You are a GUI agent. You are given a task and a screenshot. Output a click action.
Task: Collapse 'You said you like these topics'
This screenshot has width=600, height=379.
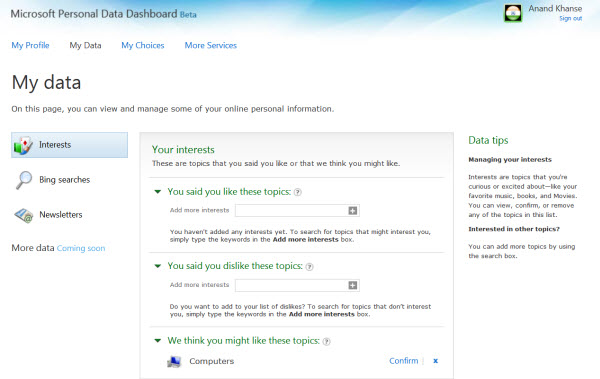tap(158, 192)
